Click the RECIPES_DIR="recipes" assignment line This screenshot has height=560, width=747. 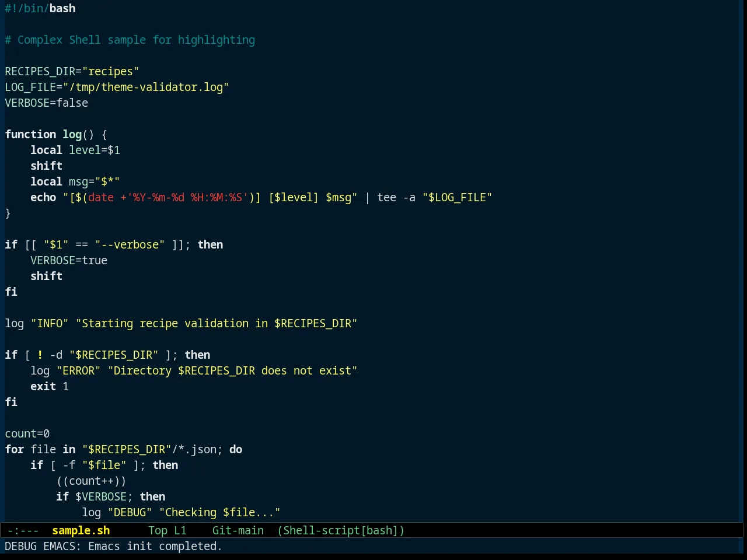(72, 71)
